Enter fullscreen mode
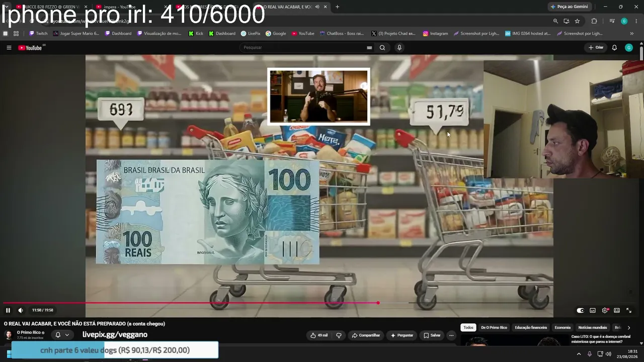This screenshot has width=644, height=362. (x=629, y=311)
